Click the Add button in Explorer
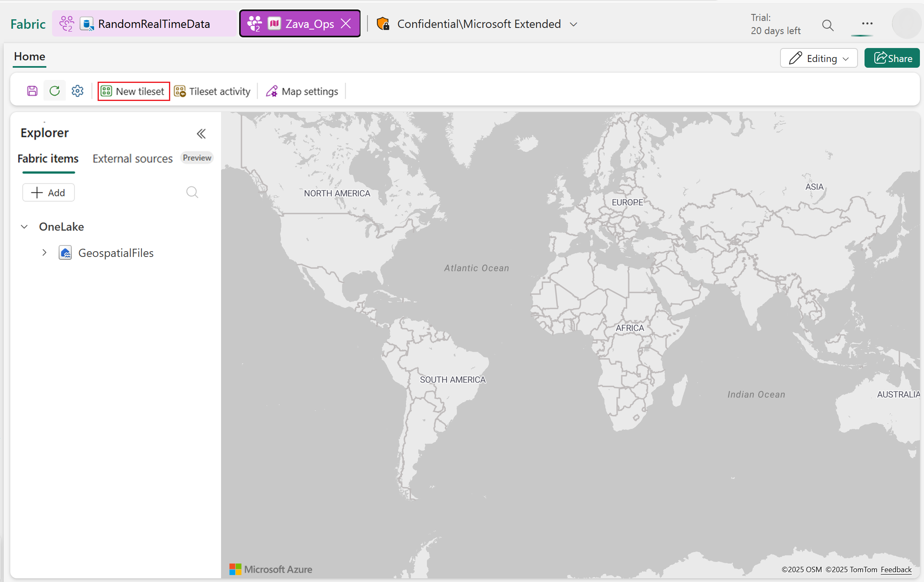Screen dimensions: 924x582 pyautogui.click(x=48, y=192)
